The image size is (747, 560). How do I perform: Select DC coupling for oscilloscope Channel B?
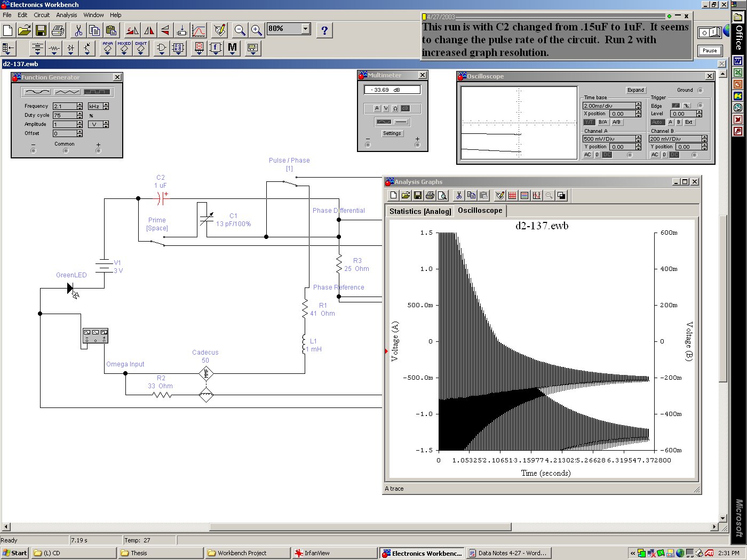tap(674, 155)
